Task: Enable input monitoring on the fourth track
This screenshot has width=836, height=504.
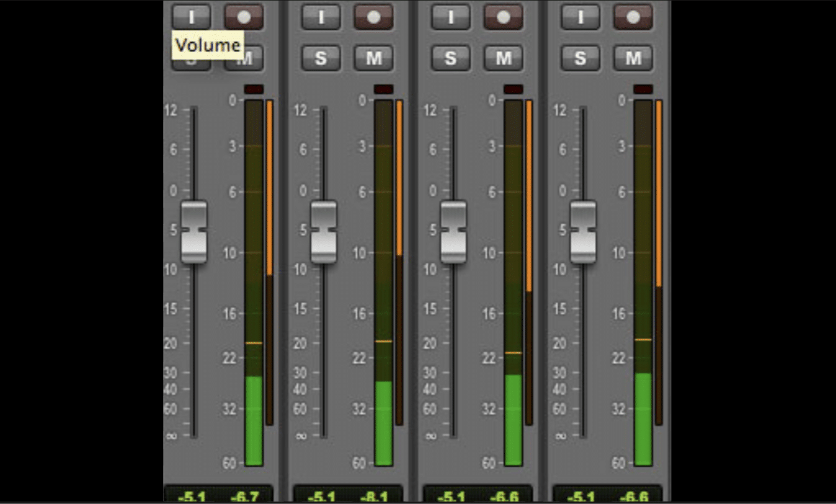Action: pos(580,17)
